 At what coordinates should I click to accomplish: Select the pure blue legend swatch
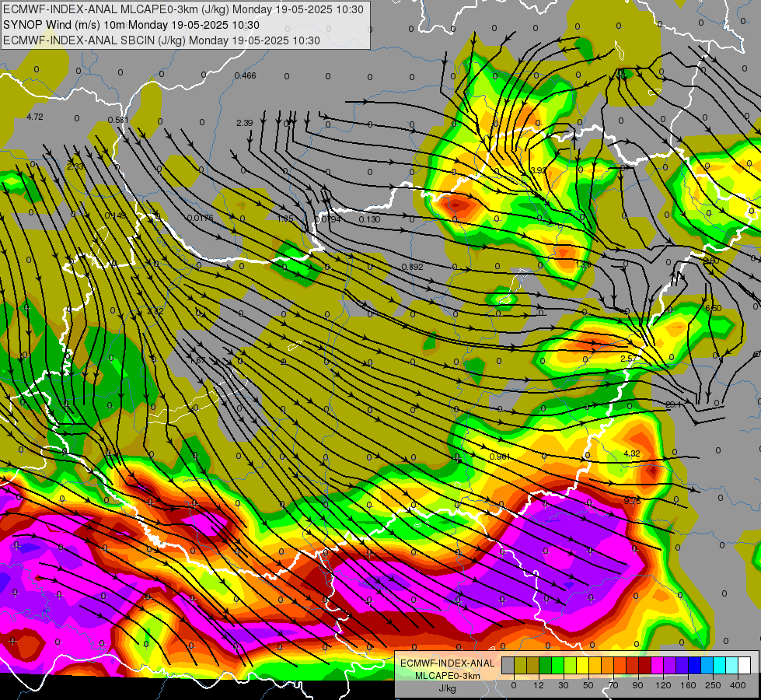click(694, 665)
